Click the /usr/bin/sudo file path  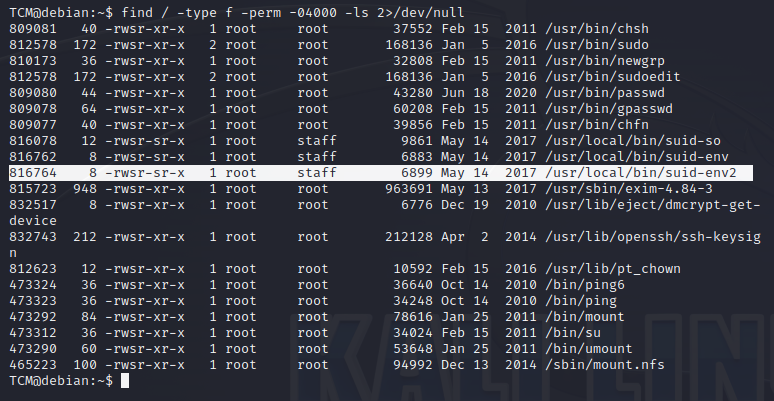click(597, 45)
